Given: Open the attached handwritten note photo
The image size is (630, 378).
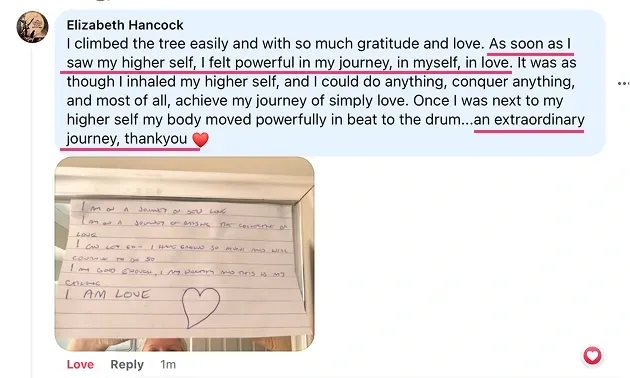Looking at the screenshot, I should (184, 254).
